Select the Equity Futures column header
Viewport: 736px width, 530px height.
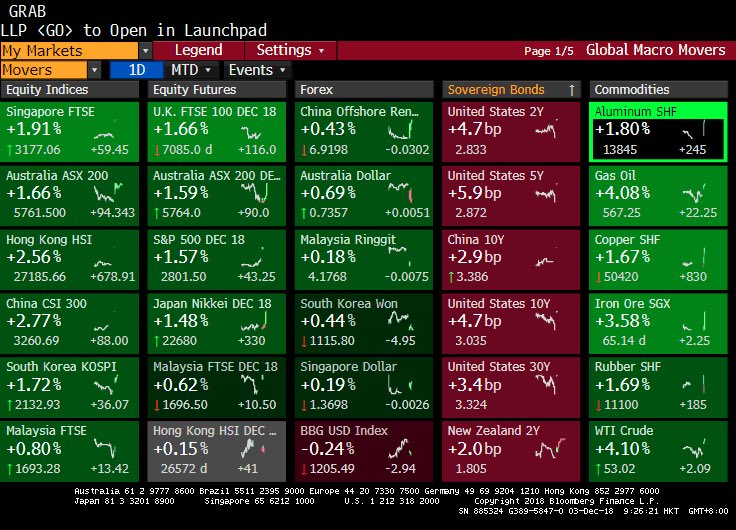(217, 90)
